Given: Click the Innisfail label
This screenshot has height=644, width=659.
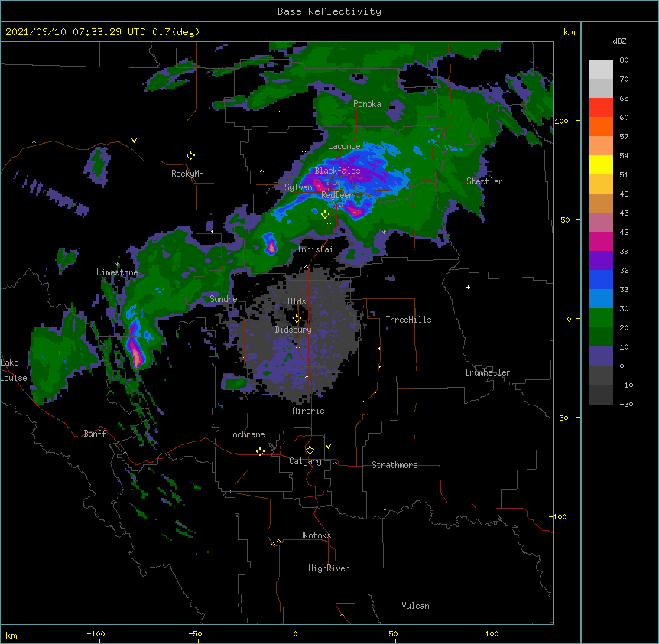Looking at the screenshot, I should pos(317,249).
